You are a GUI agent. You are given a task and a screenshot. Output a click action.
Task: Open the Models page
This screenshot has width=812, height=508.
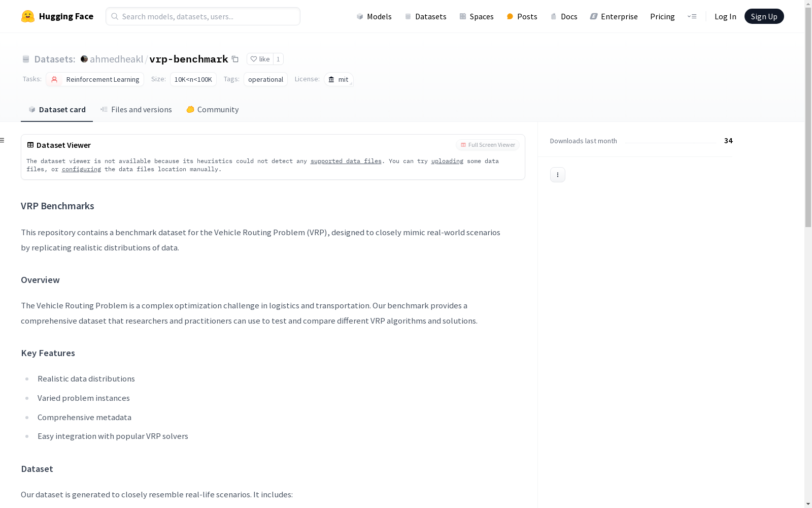click(374, 16)
